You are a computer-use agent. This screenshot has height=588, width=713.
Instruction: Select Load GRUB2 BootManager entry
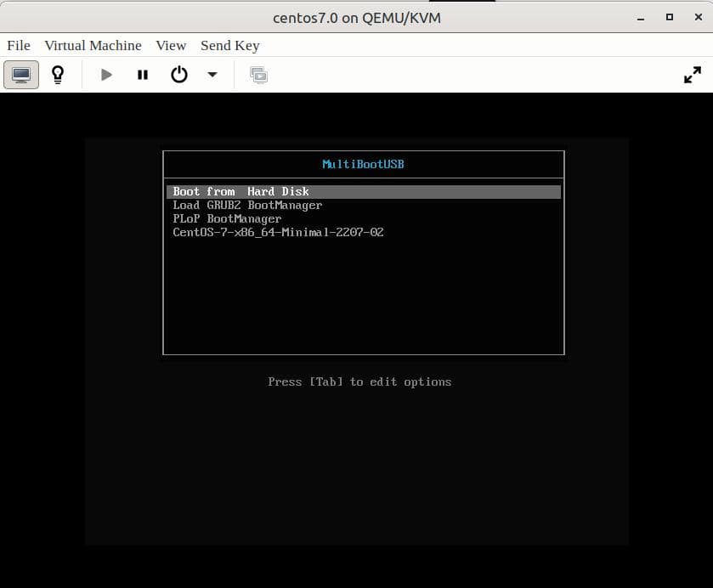click(364, 205)
